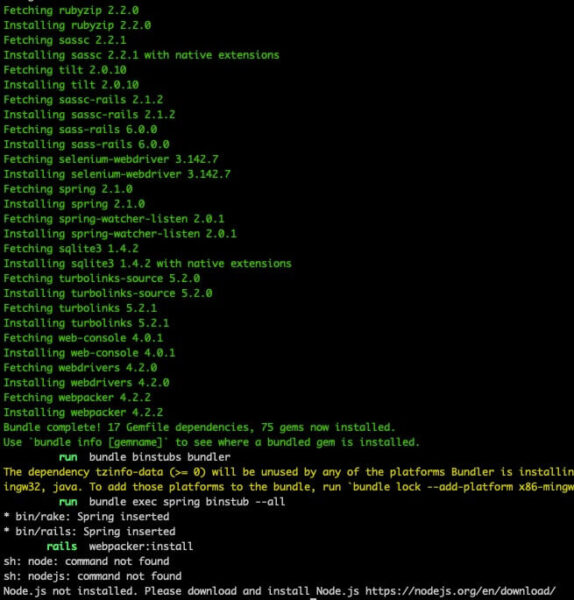
Task: Click 'Fetching web-console 4.0.1' line
Action: click(x=83, y=339)
